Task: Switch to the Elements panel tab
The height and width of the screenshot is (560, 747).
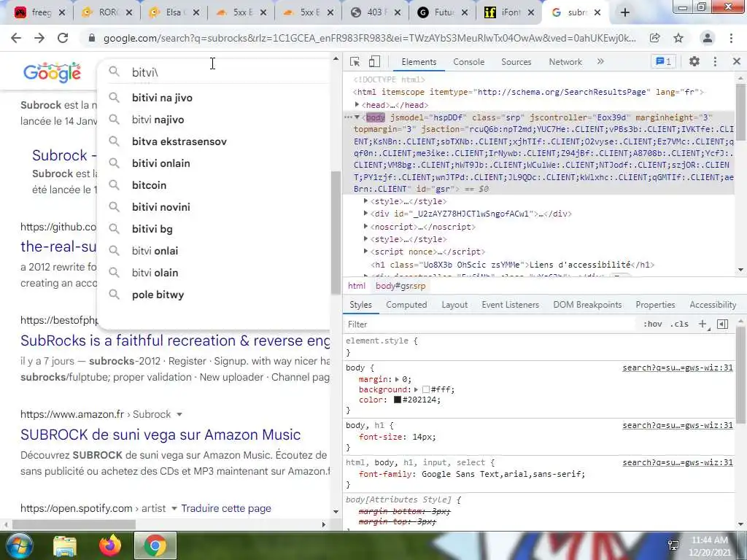Action: point(419,62)
